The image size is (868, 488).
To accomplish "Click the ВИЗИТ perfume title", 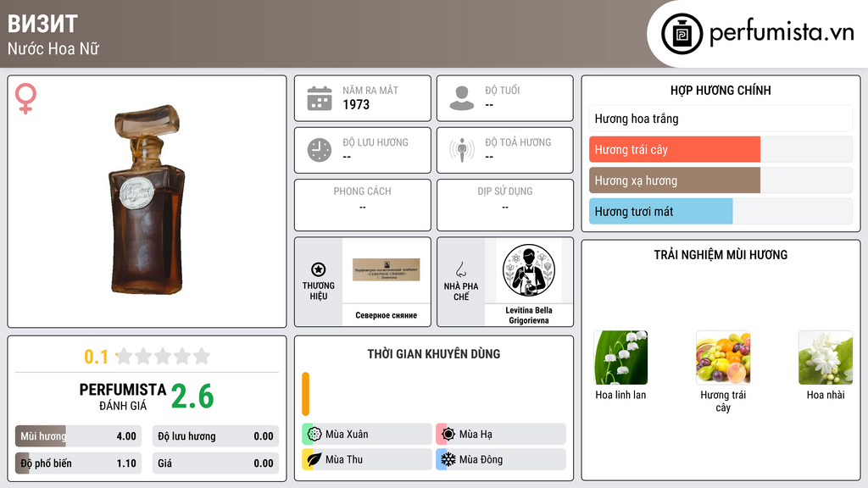I will [42, 24].
